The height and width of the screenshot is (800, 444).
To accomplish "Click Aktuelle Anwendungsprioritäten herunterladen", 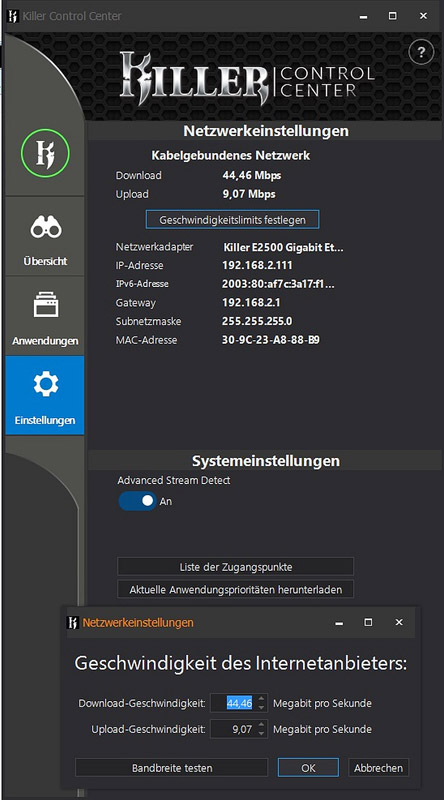I will pos(235,589).
